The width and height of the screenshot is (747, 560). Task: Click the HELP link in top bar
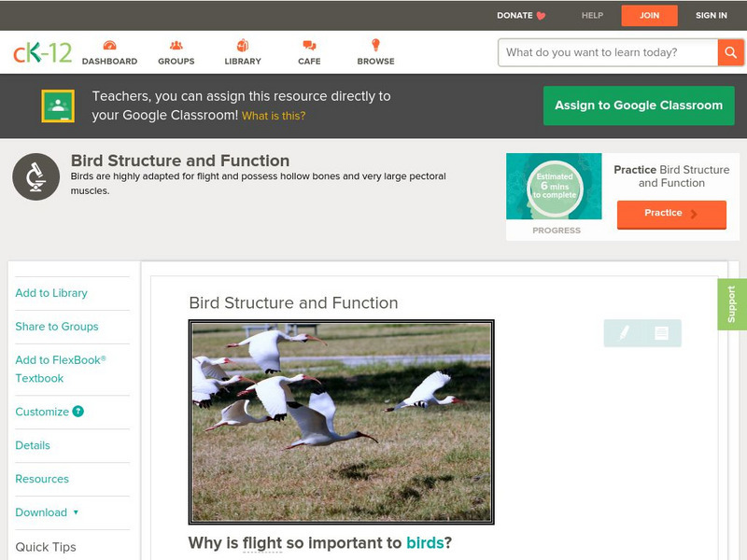click(x=592, y=16)
